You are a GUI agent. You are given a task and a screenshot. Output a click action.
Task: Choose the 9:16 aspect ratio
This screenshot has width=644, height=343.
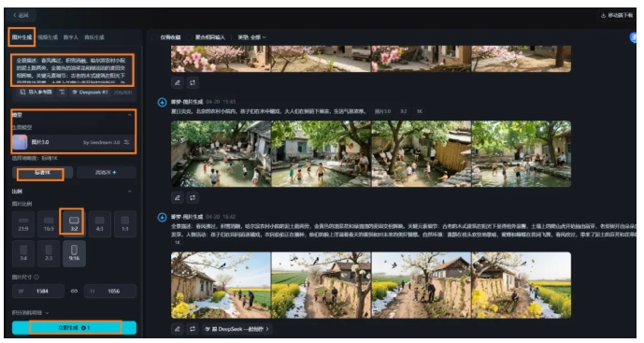tap(74, 253)
